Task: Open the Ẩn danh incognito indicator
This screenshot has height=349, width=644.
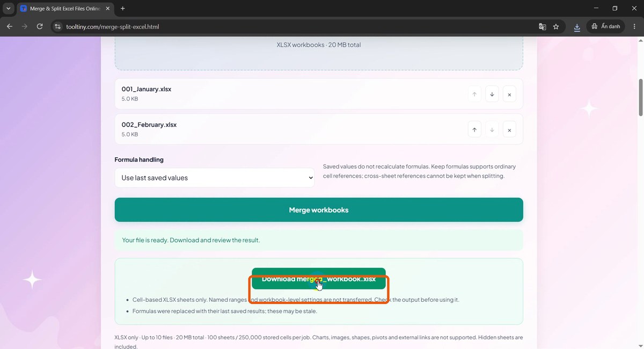Action: click(606, 26)
